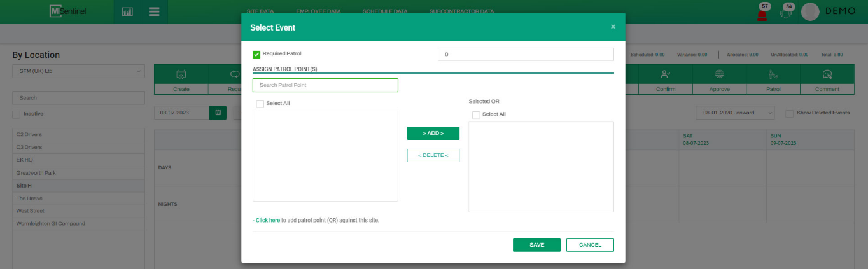This screenshot has width=868, height=269.
Task: Open the calendar date picker icon
Action: pyautogui.click(x=218, y=113)
